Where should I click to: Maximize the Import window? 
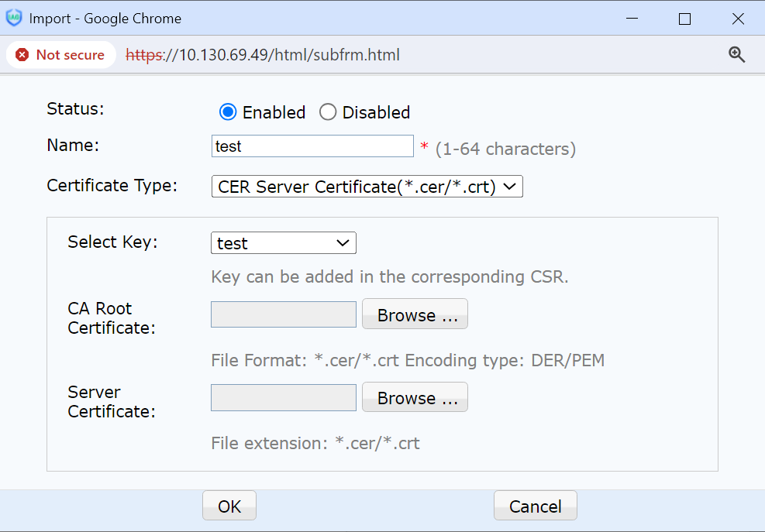coord(684,19)
